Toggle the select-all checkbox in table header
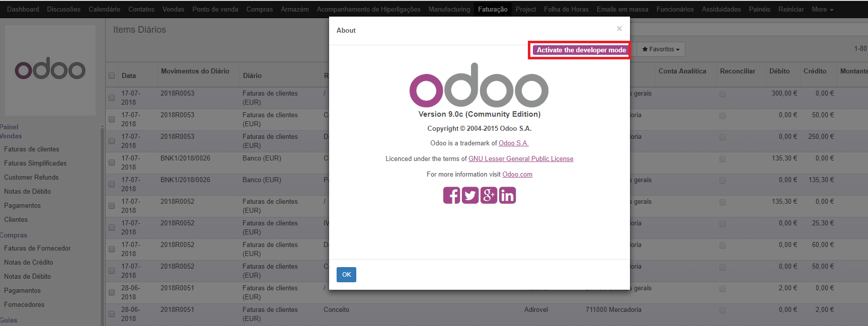This screenshot has height=326, width=868. click(x=112, y=76)
